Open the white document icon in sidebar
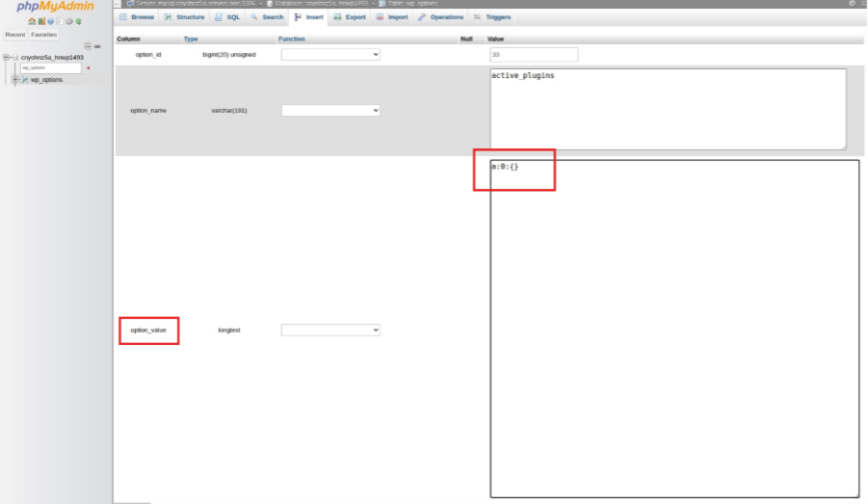 60,21
